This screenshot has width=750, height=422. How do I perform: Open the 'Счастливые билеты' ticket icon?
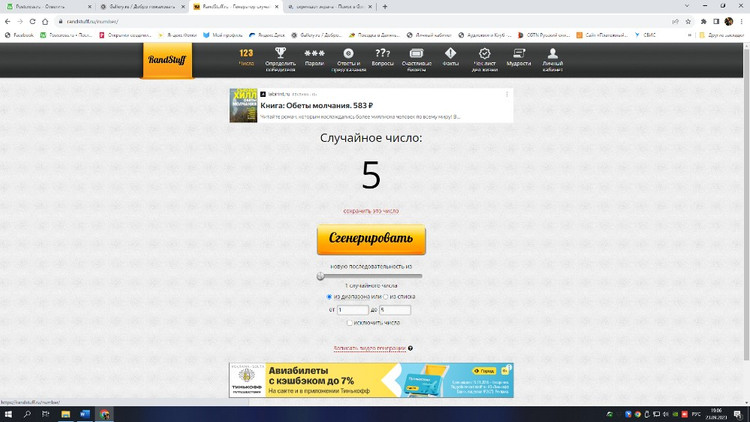pyautogui.click(x=416, y=58)
